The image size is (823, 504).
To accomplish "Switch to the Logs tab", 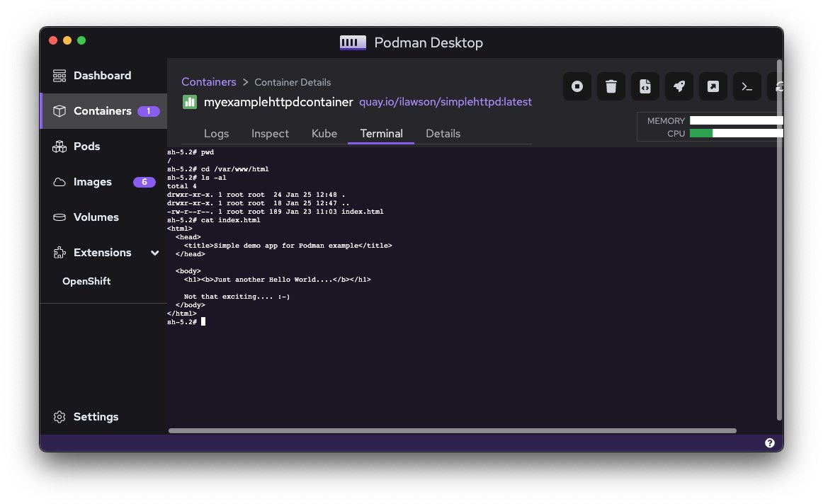I will click(x=216, y=134).
